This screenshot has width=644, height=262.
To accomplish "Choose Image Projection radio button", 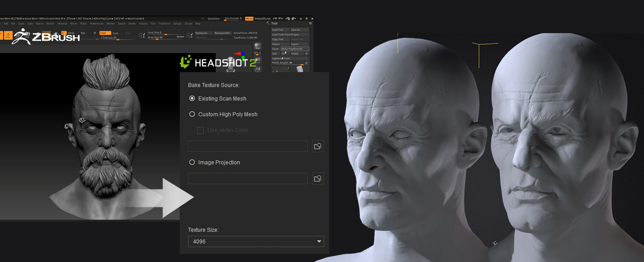I will click(x=192, y=163).
